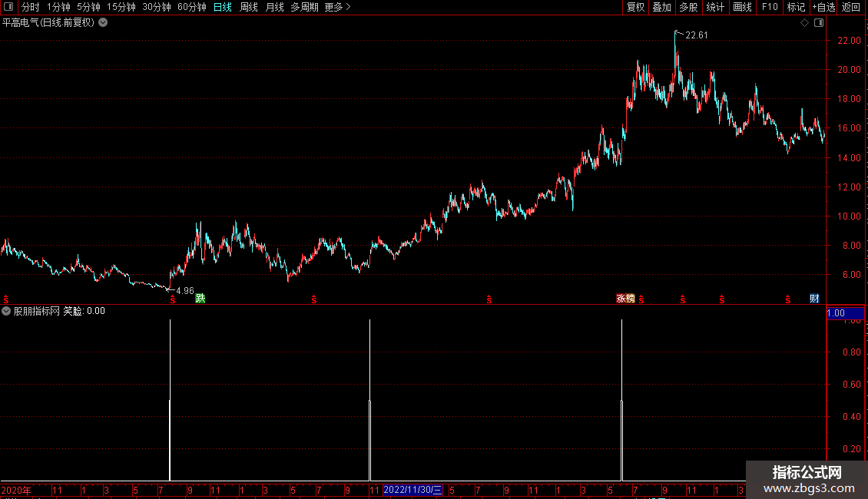Click the 统计 statistics button
This screenshot has height=499, width=868.
tap(714, 7)
